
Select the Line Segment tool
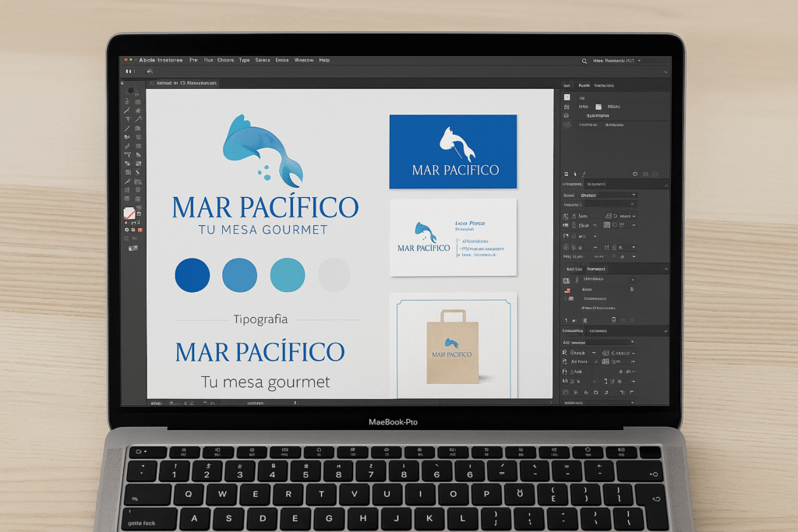[128, 129]
